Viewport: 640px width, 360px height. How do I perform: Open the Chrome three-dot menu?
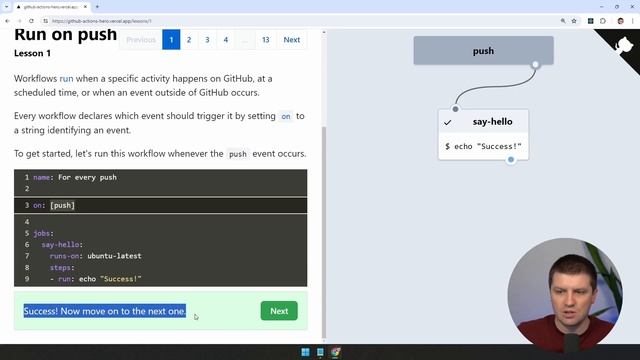click(633, 21)
